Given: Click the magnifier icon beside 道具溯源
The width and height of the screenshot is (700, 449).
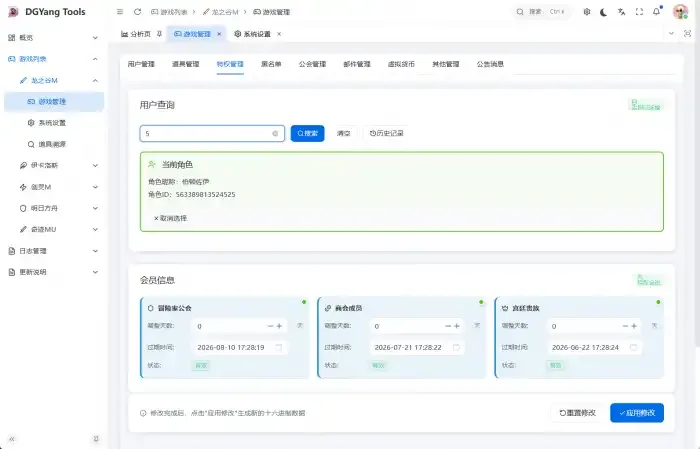Looking at the screenshot, I should tap(31, 144).
